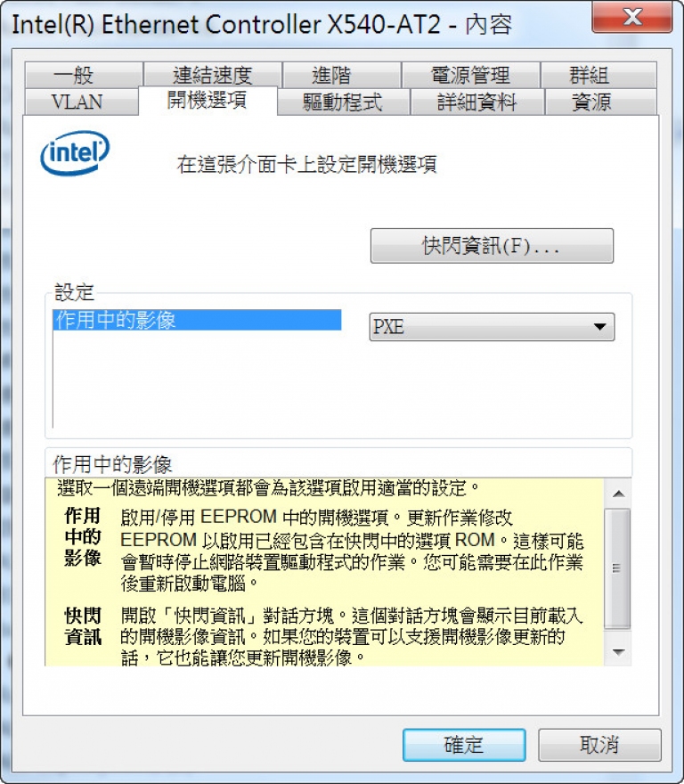Switch to the 資源 tab
Screen dimensions: 684x784
tap(600, 102)
